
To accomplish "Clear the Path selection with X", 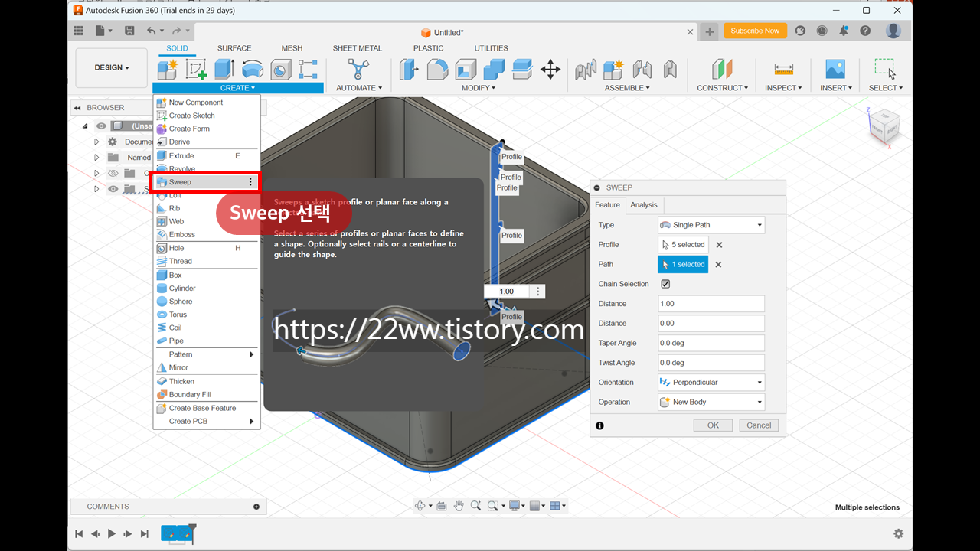I will click(718, 265).
